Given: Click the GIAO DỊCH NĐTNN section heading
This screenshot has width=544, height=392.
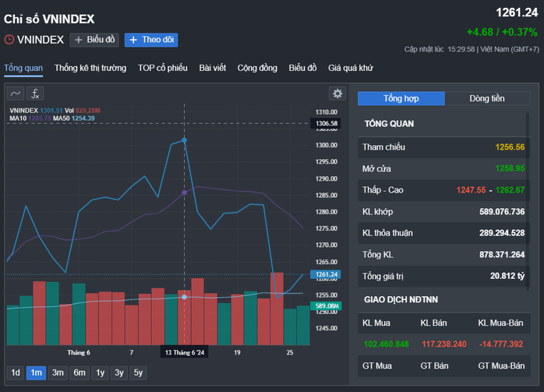Looking at the screenshot, I should pos(401,300).
